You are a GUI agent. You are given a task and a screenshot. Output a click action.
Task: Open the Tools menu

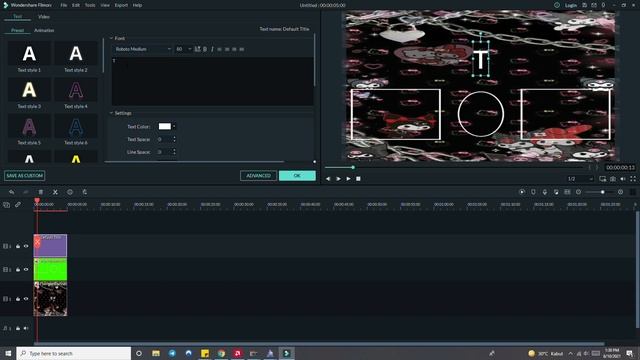click(x=90, y=5)
